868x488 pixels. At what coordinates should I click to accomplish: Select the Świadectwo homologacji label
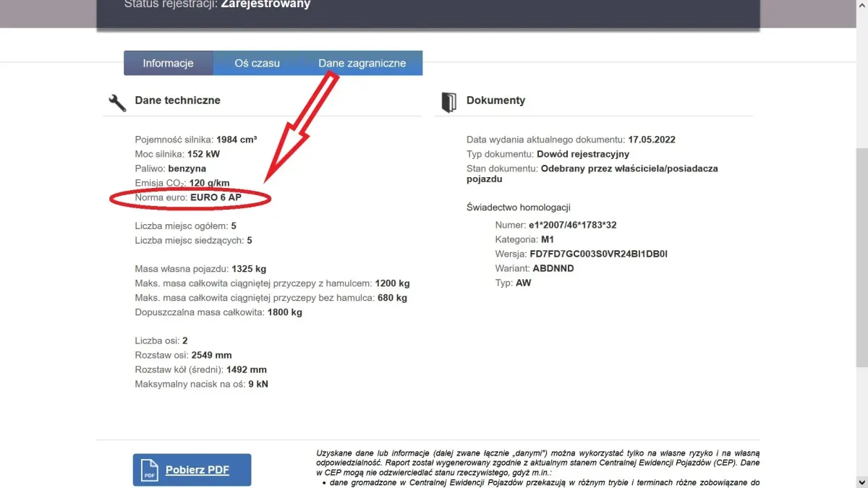click(519, 207)
